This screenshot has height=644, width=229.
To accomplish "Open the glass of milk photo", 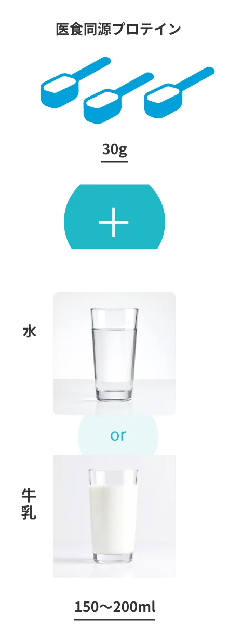I will point(114,516).
